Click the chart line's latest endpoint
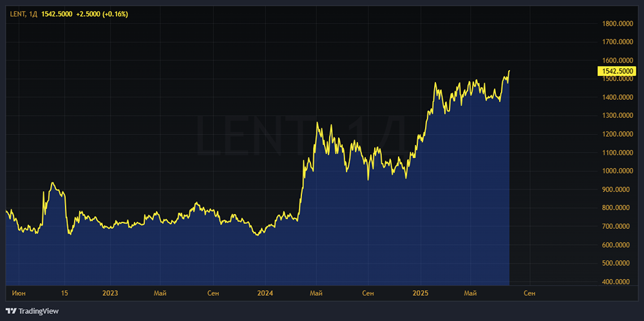This screenshot has width=644, height=321. tap(509, 71)
